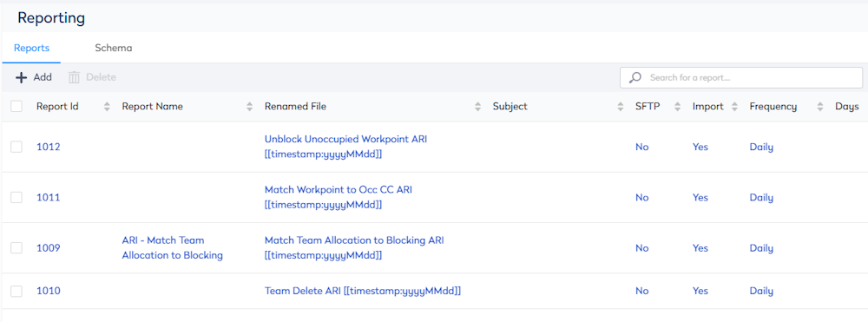Sort by SFTP column arrows
The height and width of the screenshot is (322, 868).
(678, 107)
